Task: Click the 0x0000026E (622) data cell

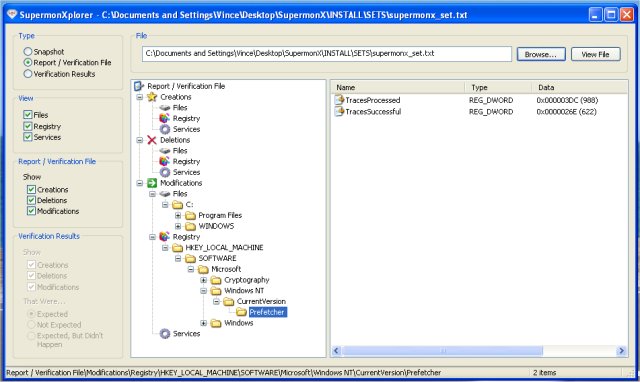Action: [567, 111]
